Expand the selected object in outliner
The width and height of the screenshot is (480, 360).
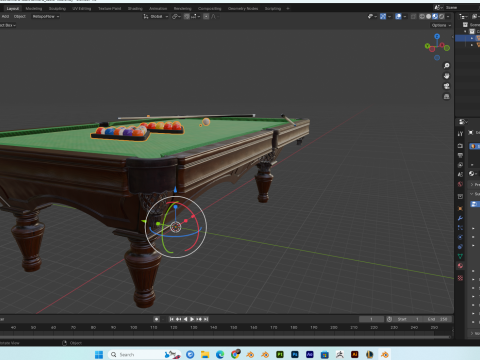coord(472,38)
